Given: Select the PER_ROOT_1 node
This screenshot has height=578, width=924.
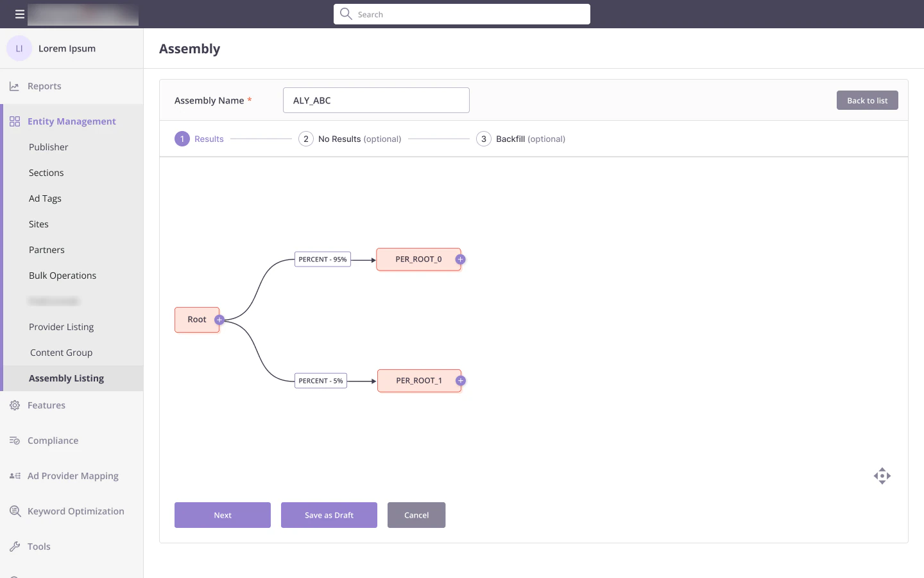Looking at the screenshot, I should [x=419, y=381].
